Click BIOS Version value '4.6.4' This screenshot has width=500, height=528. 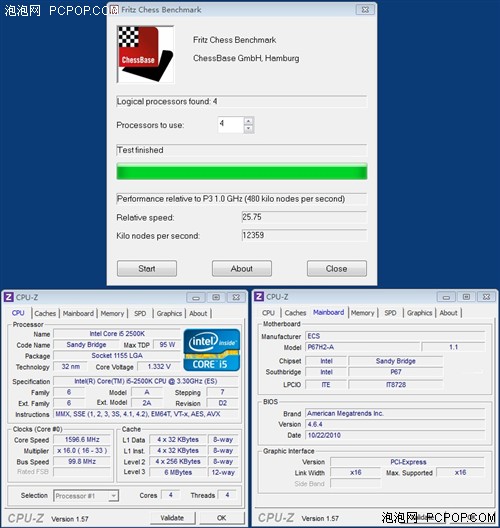(395, 424)
